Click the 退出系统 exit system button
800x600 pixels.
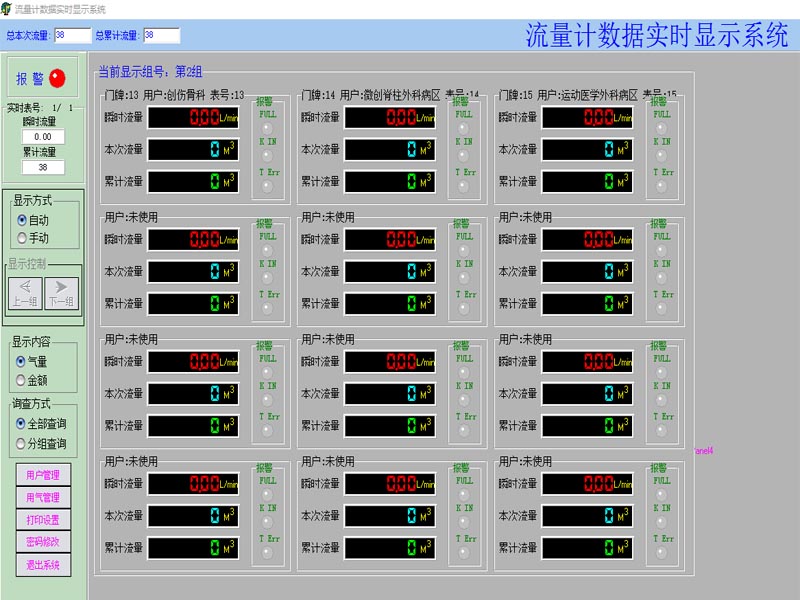[x=43, y=565]
